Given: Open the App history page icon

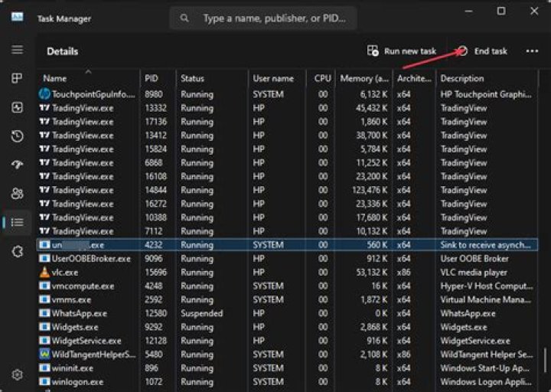Looking at the screenshot, I should pos(17,136).
